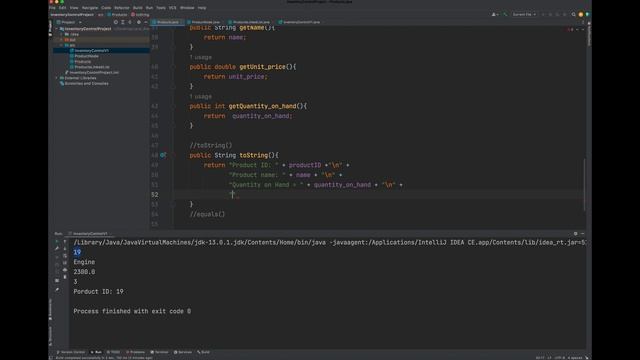Open the Edit menu

click(62, 8)
